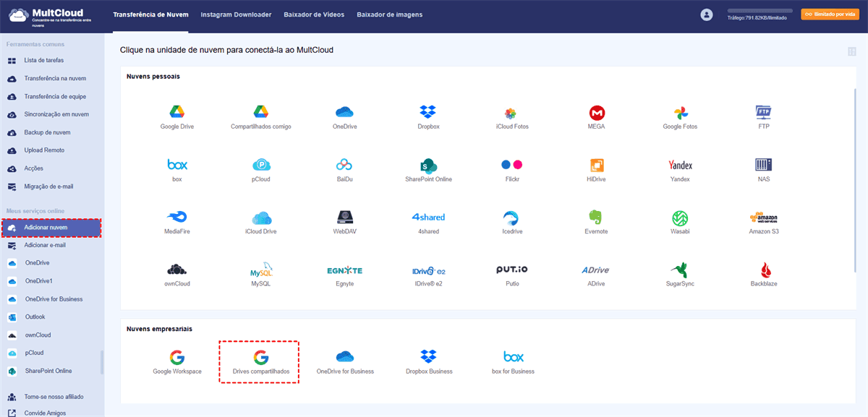
Task: Switch to the Instagram Downloader tab
Action: coord(236,14)
